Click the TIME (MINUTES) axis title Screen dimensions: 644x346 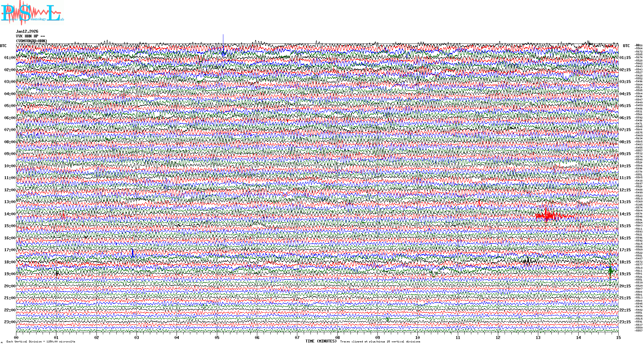321,341
